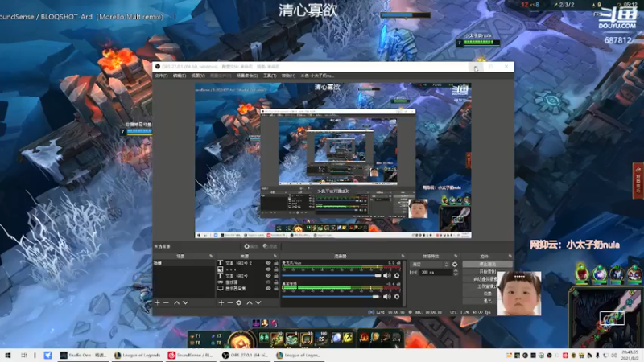Select the scene entry in scenes list
The image size is (644, 362).
[184, 263]
